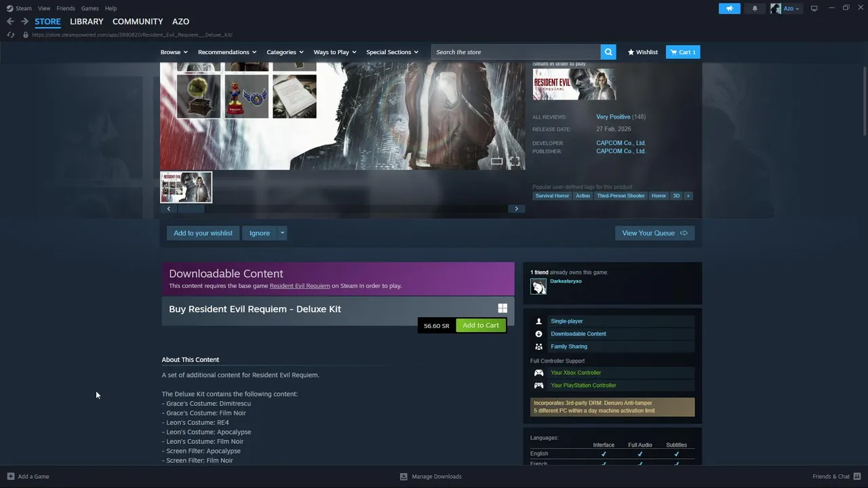Click the 3D tag
The image size is (868, 488).
pyautogui.click(x=676, y=196)
